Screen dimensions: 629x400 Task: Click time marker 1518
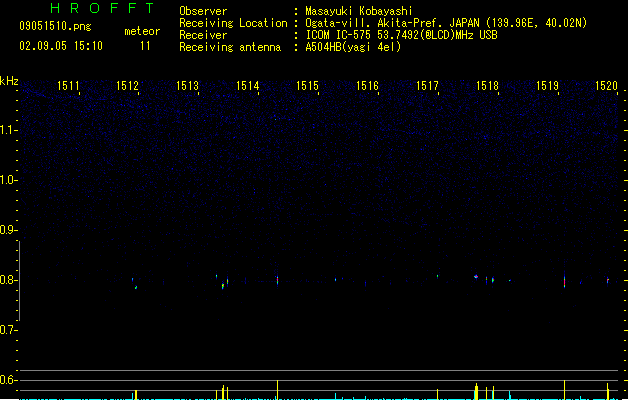(487, 86)
